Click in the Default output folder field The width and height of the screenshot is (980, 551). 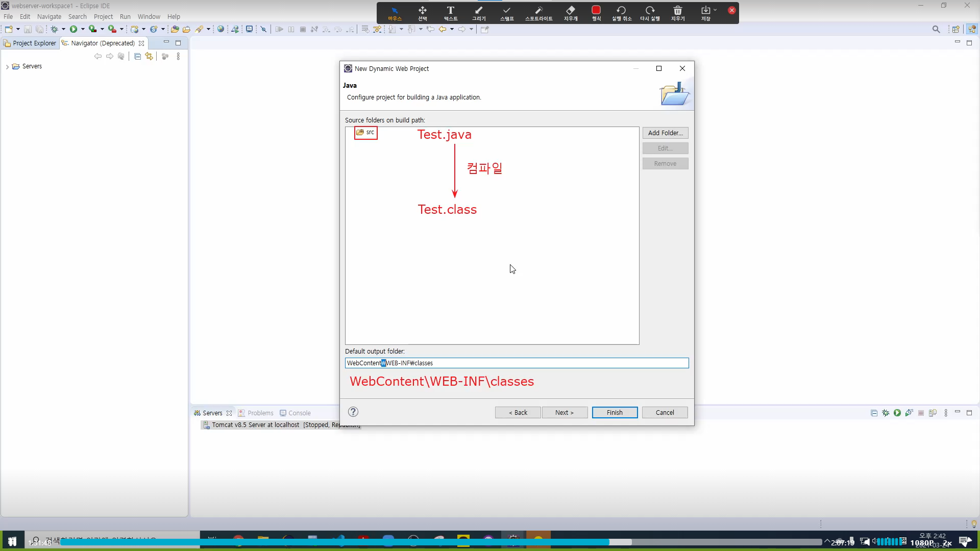click(516, 363)
